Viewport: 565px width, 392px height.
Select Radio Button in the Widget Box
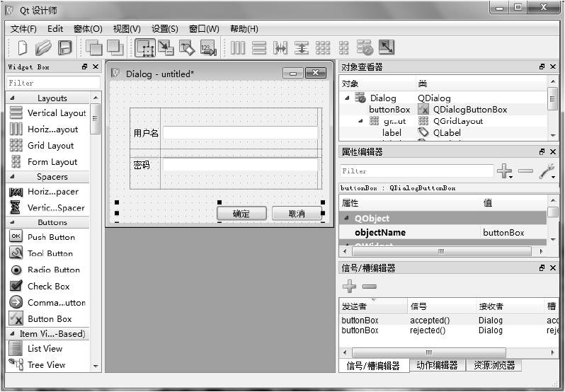point(53,270)
